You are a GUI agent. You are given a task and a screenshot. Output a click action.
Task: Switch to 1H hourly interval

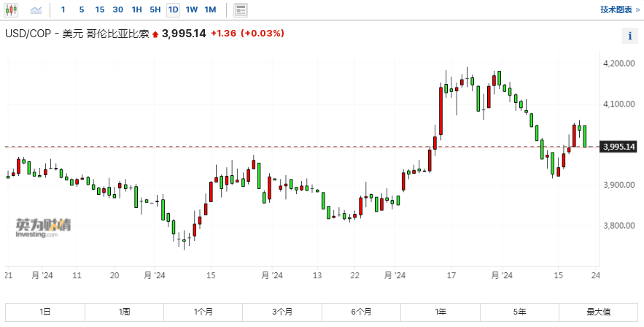coord(136,10)
